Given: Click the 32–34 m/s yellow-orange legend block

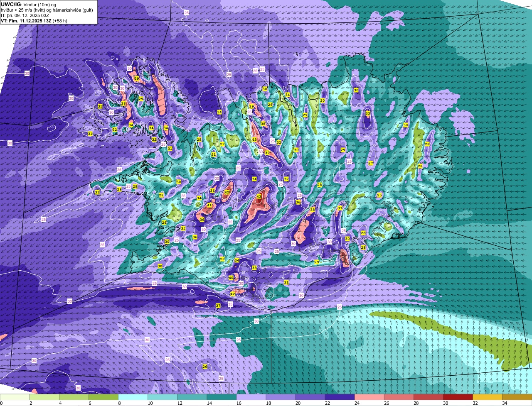Looking at the screenshot, I should click(x=487, y=397).
